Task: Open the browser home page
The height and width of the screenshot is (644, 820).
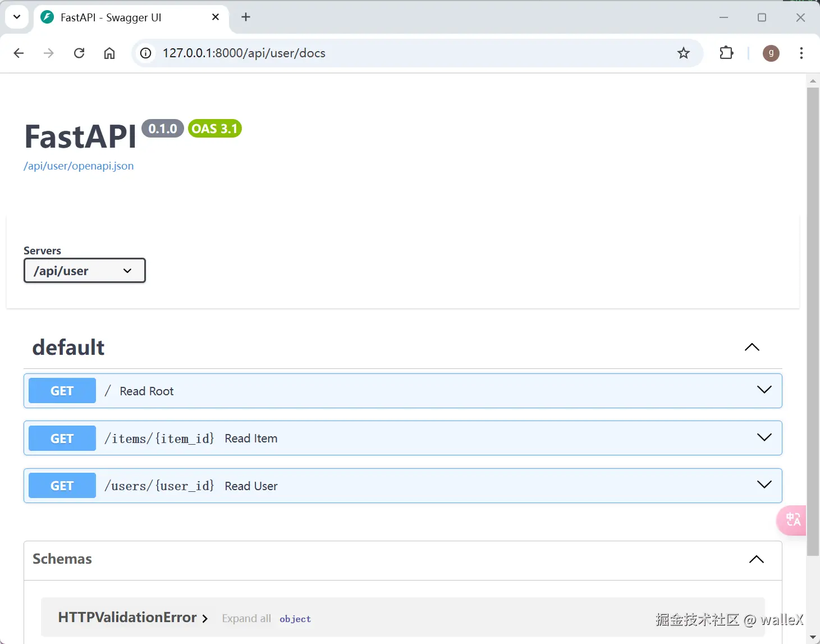Action: (109, 53)
